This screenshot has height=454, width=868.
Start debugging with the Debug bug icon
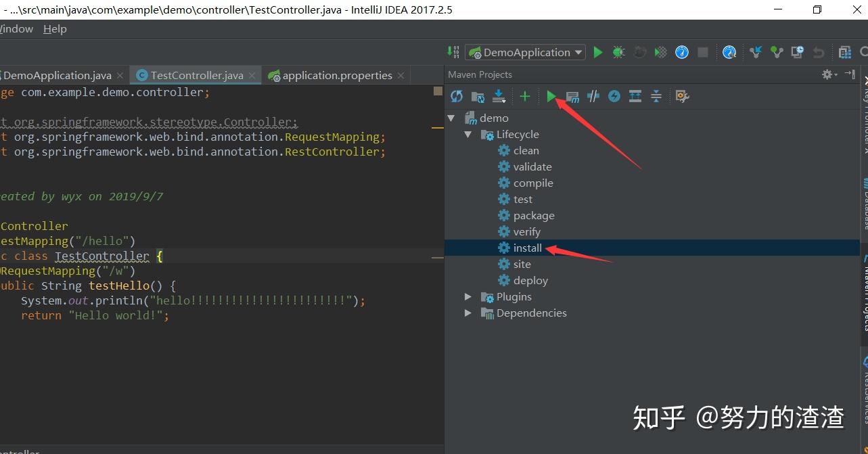pyautogui.click(x=618, y=52)
